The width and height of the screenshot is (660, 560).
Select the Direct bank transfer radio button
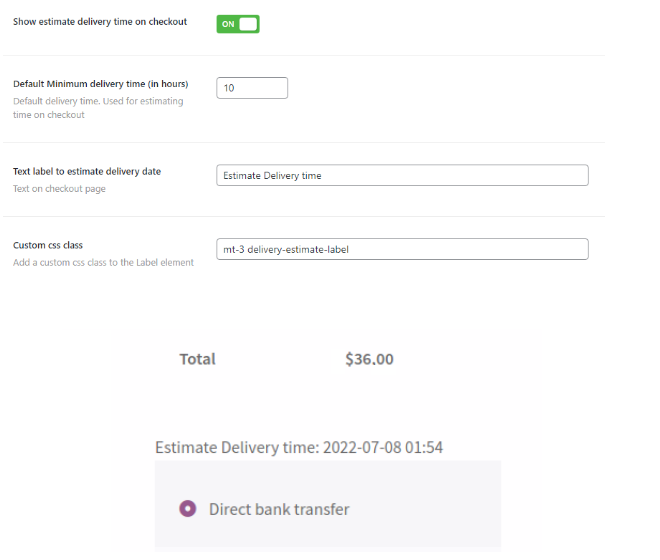click(x=187, y=509)
